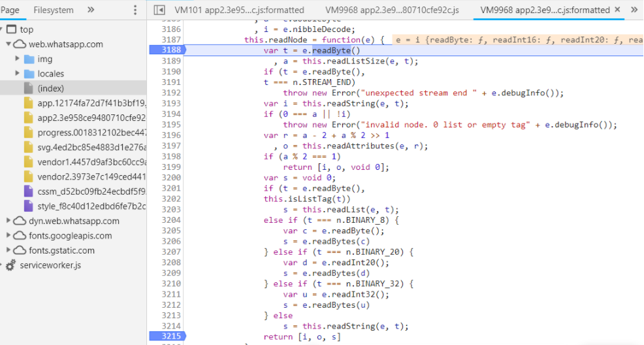Viewport: 644px width, 345px height.
Task: Click readAttributes on line 3197
Action: [356, 146]
